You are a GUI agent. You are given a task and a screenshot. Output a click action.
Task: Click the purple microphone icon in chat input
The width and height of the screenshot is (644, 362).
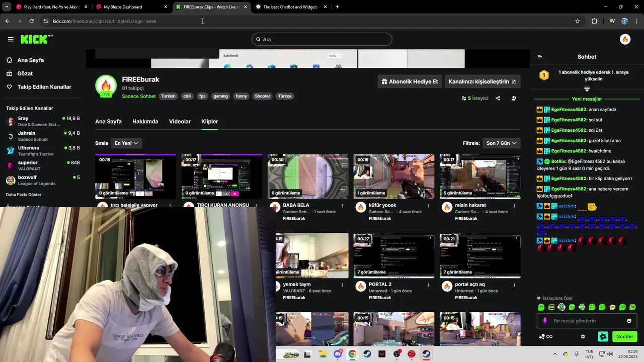point(545,321)
